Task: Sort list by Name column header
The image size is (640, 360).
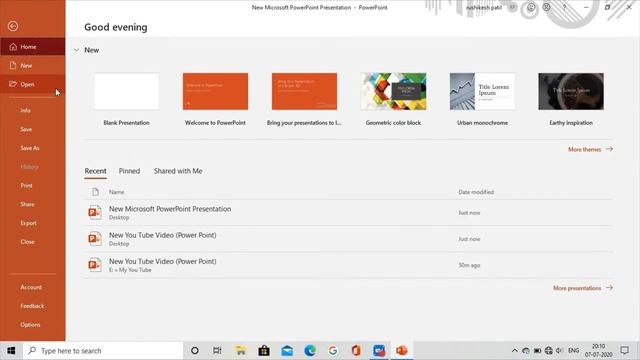Action: [116, 192]
